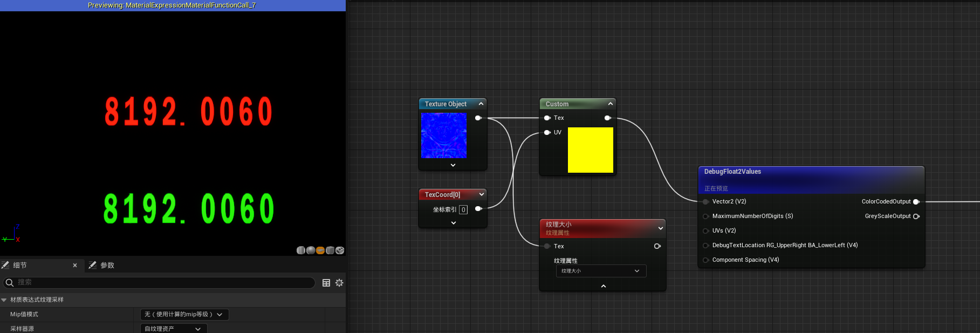This screenshot has height=333, width=980.
Task: Close the 细节 details tab
Action: (75, 266)
